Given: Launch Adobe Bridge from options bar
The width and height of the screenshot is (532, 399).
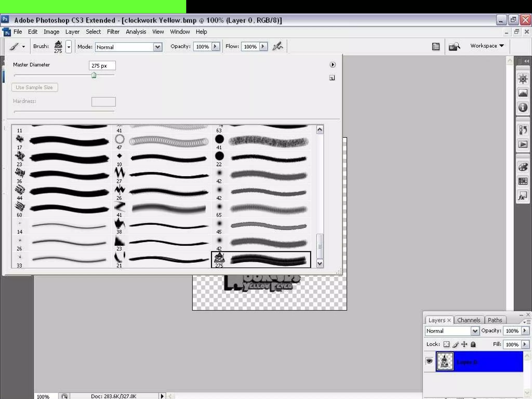Looking at the screenshot, I should tap(454, 47).
